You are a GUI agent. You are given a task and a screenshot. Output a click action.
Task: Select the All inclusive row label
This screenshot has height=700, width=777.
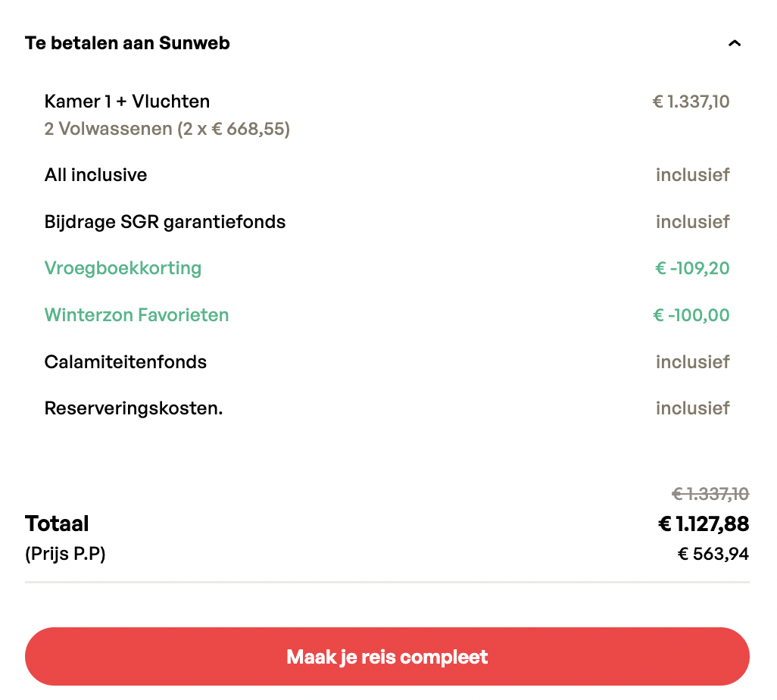coord(95,175)
